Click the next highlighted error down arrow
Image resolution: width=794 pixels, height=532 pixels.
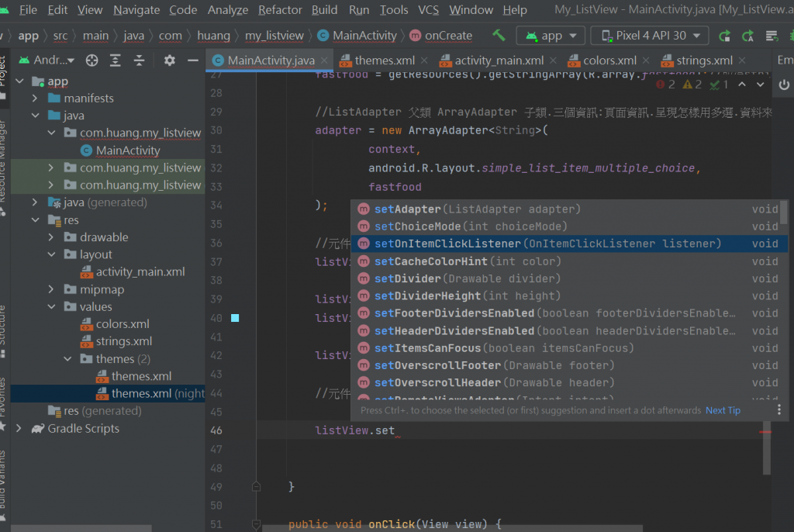[x=761, y=85]
